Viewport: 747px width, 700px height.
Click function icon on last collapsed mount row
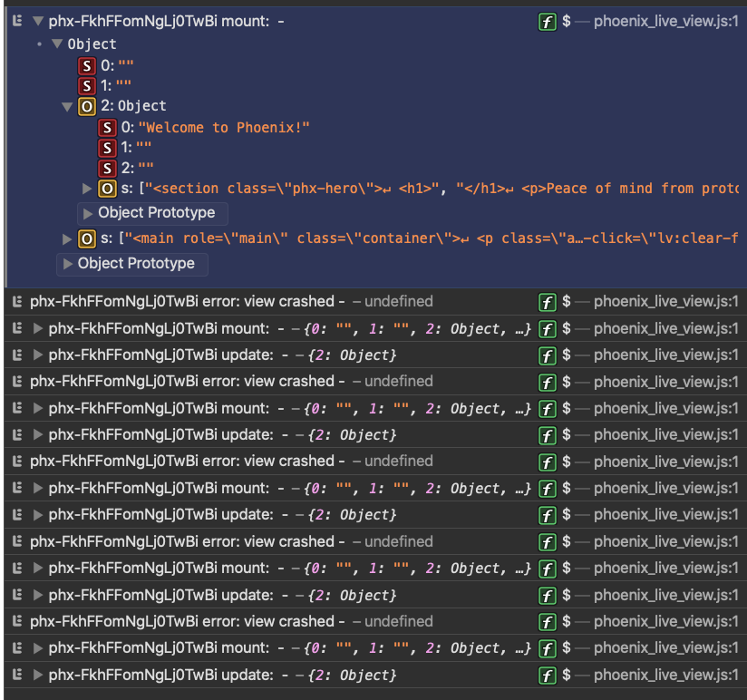click(548, 648)
